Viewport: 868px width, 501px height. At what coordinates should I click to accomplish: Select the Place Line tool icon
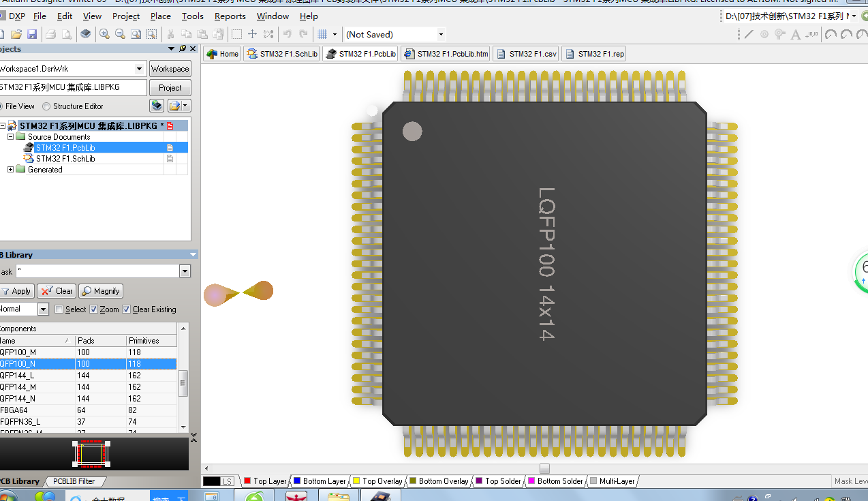click(x=749, y=34)
